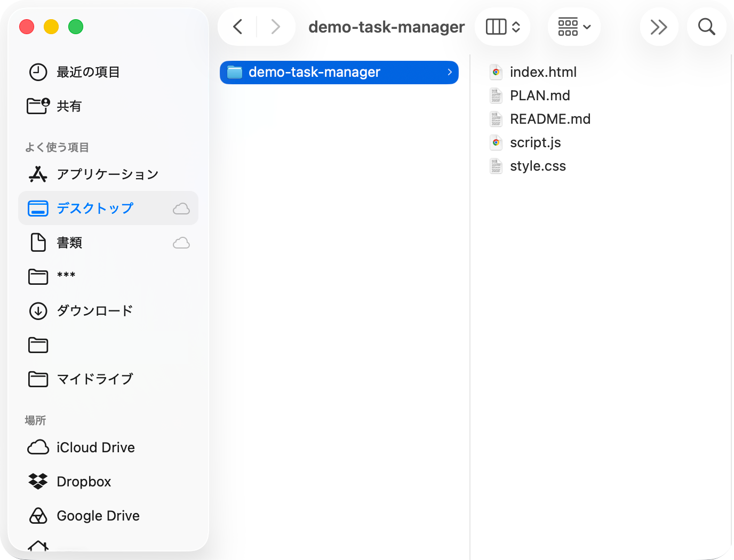
Task: Open ダウンロード in the sidebar
Action: (x=108, y=310)
